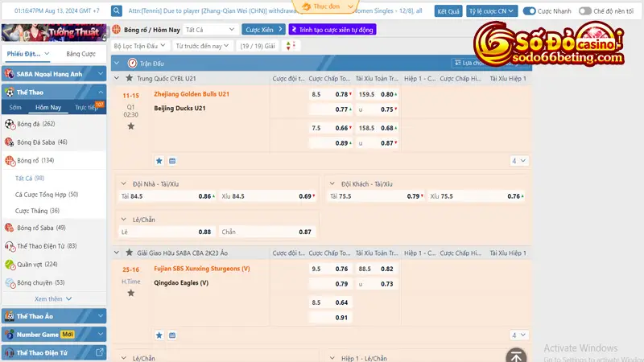Select the 0.86 odds for Tài 84.5
Image resolution: width=644 pixels, height=362 pixels.
(x=204, y=195)
